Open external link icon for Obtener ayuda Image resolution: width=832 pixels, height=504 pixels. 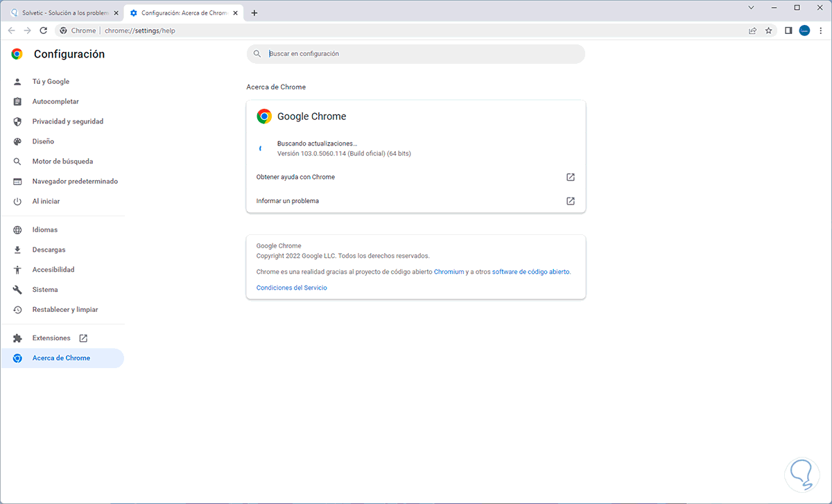pos(571,177)
